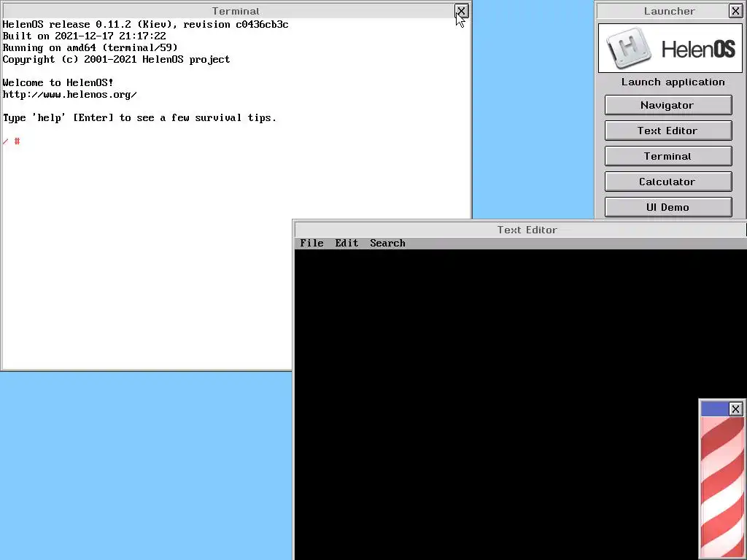Launch the Navigator application

coord(668,105)
